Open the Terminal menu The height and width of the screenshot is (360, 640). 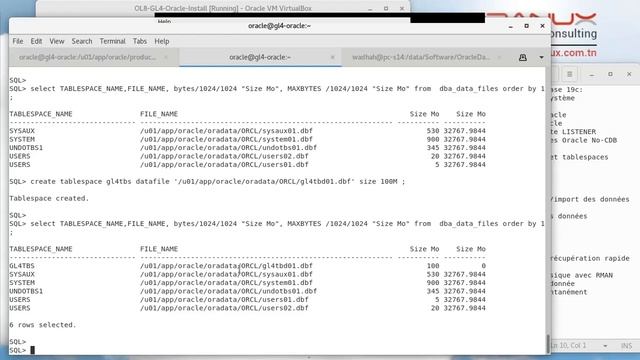[112, 41]
